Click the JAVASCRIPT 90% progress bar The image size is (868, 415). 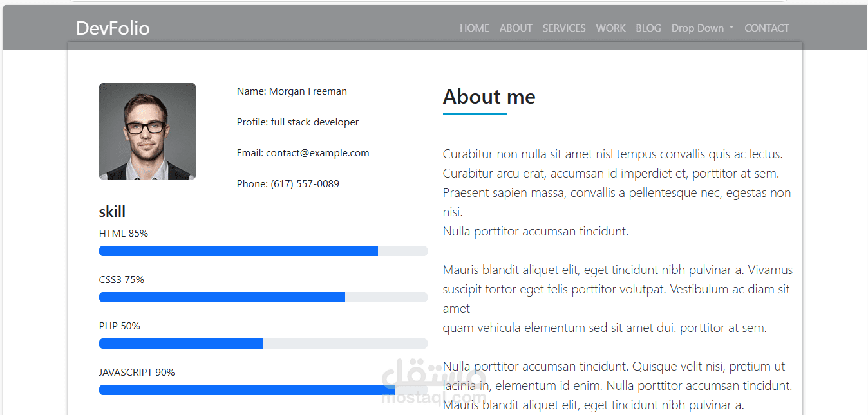[263, 390]
